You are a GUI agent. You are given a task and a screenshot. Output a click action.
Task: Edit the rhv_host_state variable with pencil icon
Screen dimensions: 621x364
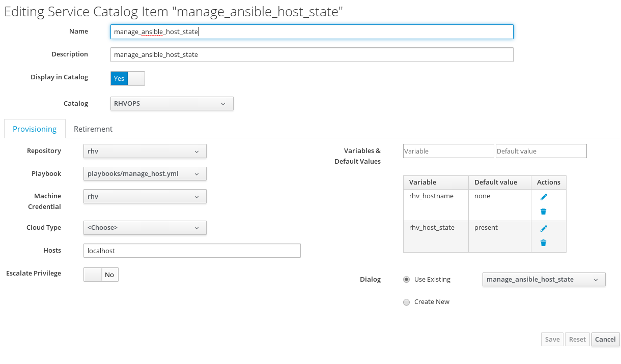pyautogui.click(x=544, y=229)
